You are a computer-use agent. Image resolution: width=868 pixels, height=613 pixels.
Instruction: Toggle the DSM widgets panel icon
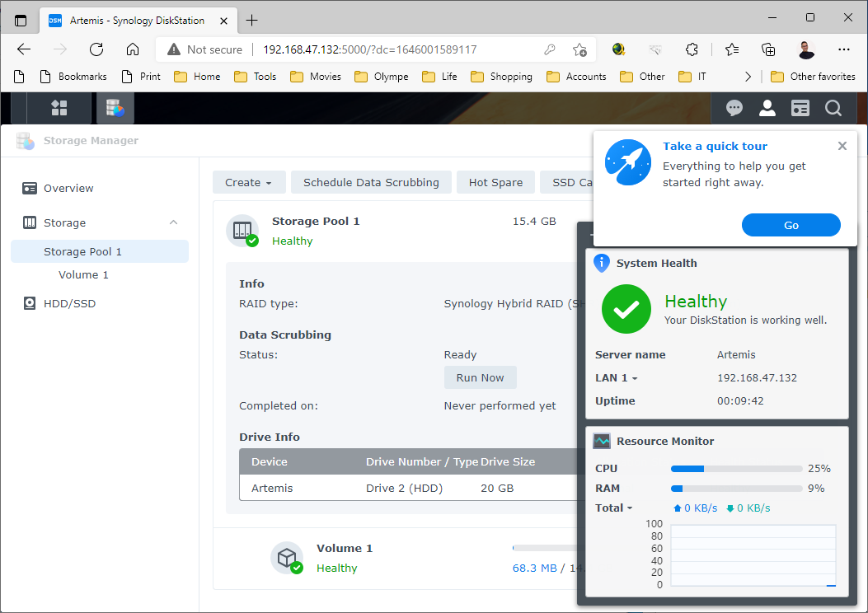click(x=800, y=108)
